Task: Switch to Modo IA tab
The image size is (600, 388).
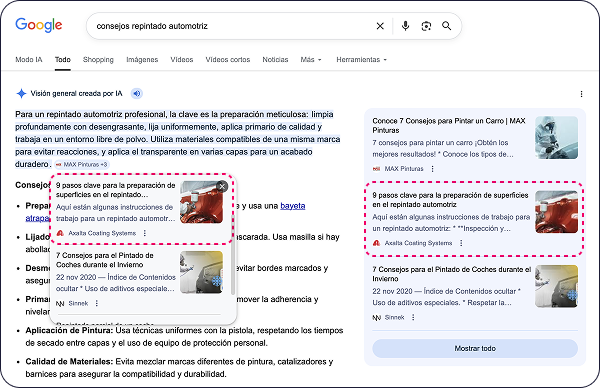Action: tap(29, 60)
